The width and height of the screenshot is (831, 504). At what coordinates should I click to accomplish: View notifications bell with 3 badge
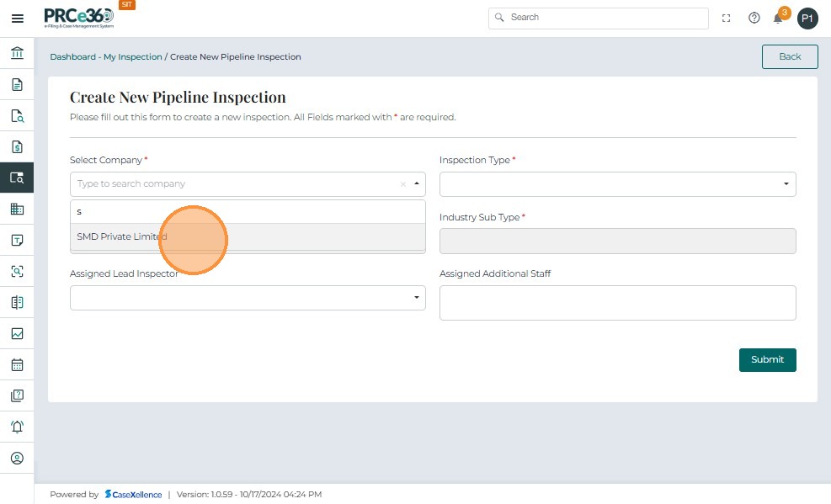tap(779, 18)
